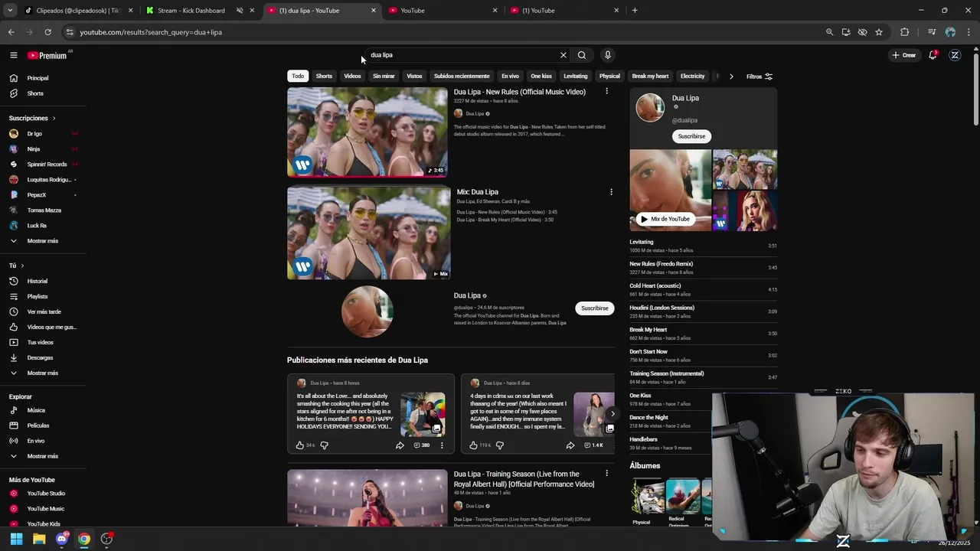Open Houdini (London Sessions) track
This screenshot has height=551, width=980.
tap(703, 311)
